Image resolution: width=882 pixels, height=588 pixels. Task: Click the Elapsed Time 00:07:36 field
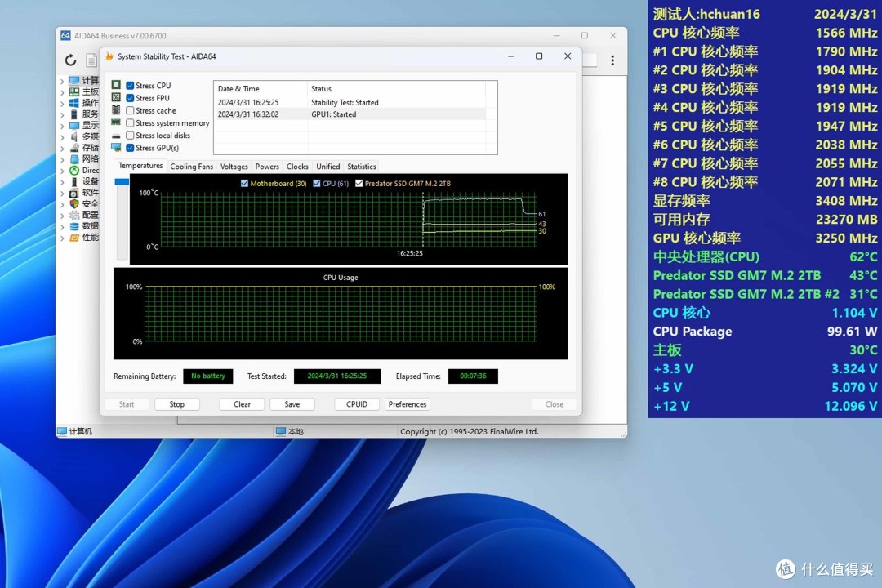click(x=473, y=376)
